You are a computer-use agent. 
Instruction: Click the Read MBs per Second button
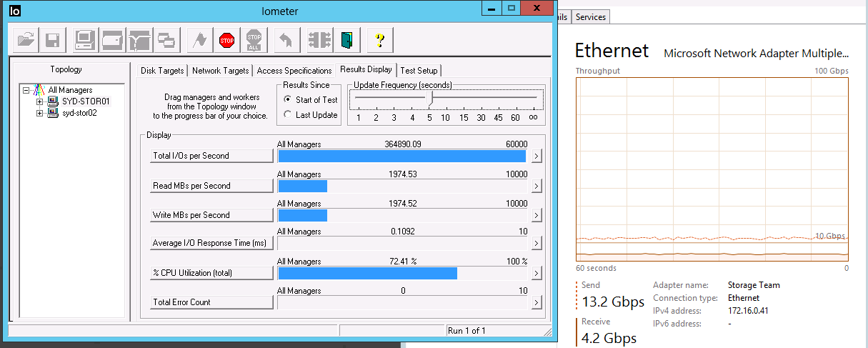pyautogui.click(x=211, y=186)
